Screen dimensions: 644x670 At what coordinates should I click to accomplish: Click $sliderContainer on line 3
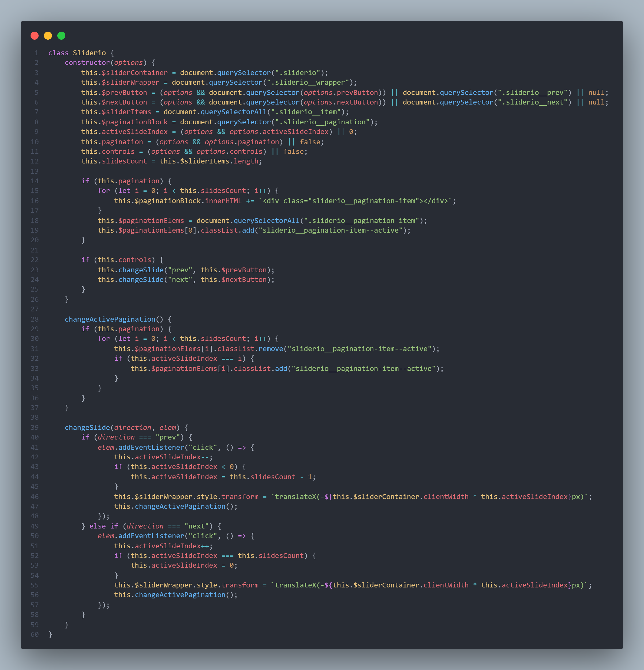pyautogui.click(x=134, y=72)
